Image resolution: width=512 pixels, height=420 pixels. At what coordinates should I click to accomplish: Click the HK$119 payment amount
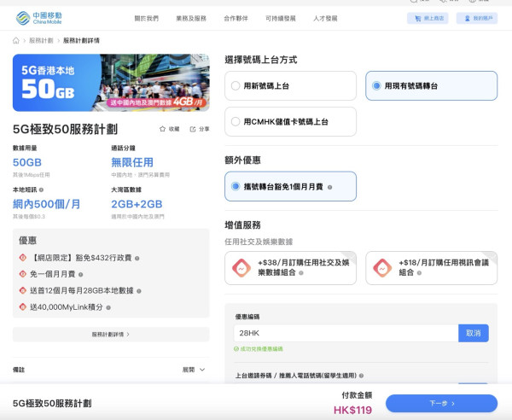(x=352, y=411)
